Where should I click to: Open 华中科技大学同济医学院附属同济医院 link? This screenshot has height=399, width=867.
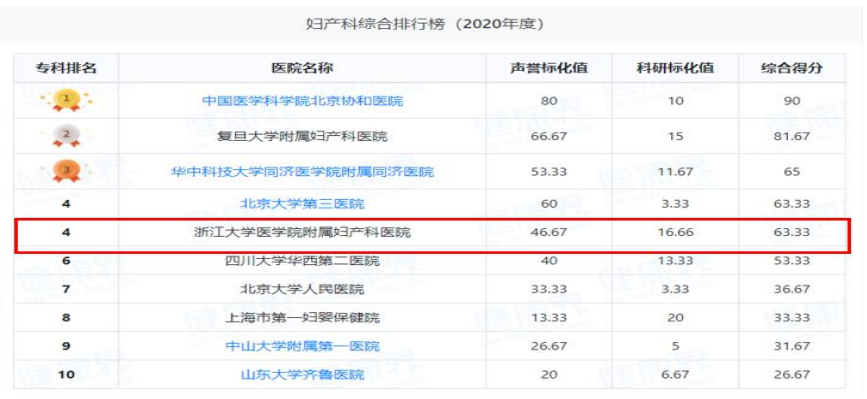pyautogui.click(x=302, y=172)
